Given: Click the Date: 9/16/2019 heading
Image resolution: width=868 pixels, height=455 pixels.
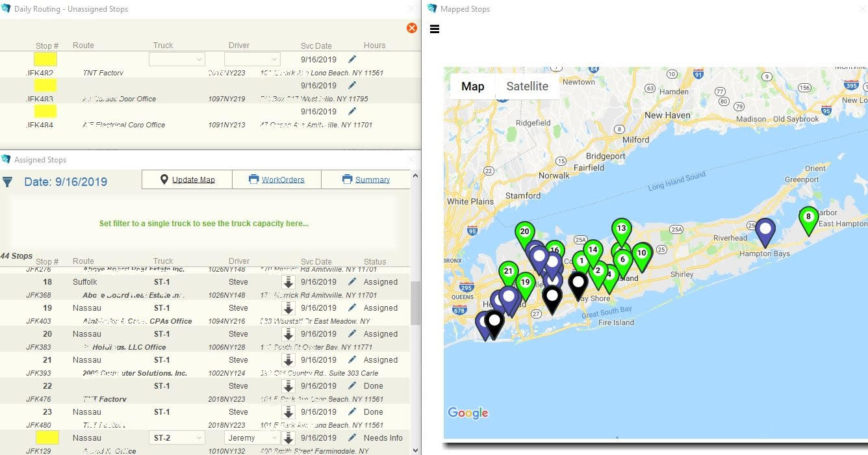Looking at the screenshot, I should (x=66, y=182).
